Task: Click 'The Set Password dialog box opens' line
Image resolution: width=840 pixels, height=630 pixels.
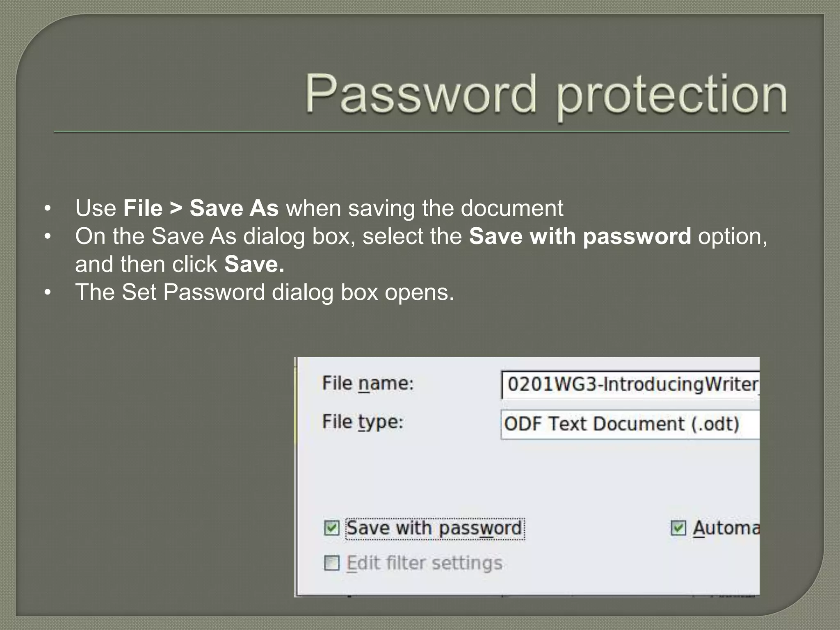Action: 265,292
